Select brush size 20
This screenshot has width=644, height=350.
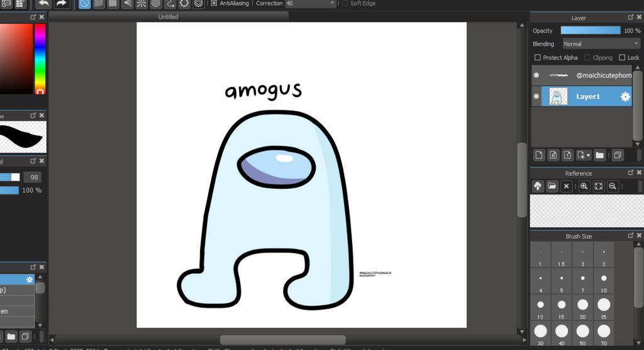pos(582,308)
